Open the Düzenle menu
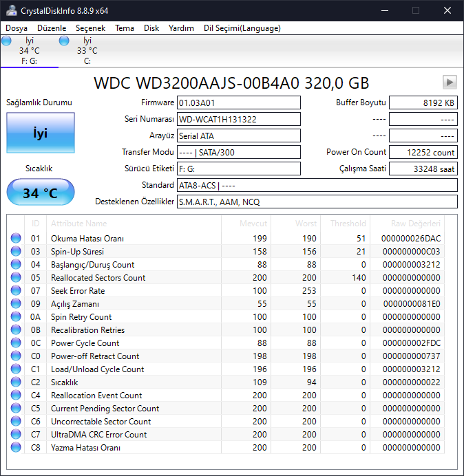This screenshot has height=476, width=464. click(x=52, y=28)
